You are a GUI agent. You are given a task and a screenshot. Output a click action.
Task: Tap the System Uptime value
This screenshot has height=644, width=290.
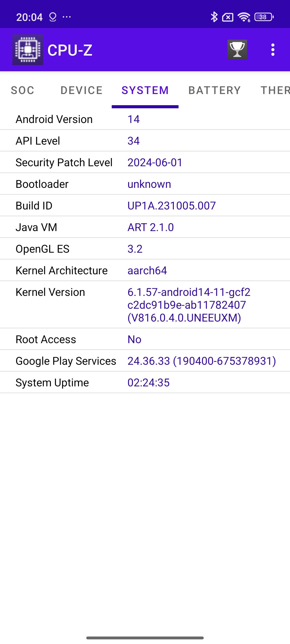[149, 383]
